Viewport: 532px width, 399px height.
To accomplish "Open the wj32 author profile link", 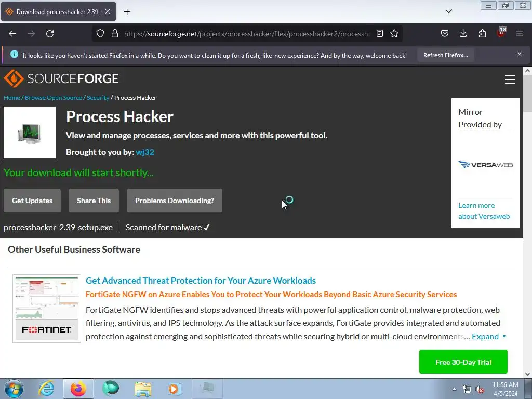I will coord(145,152).
